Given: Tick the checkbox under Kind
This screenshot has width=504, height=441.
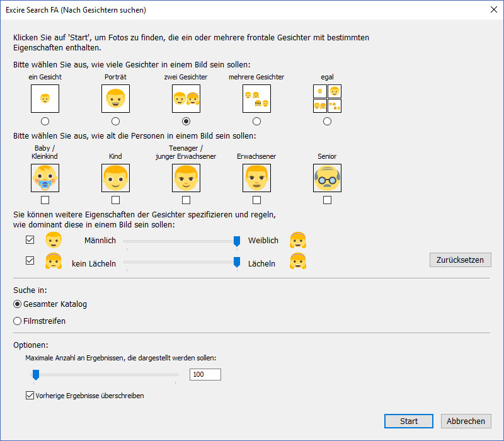Looking at the screenshot, I should tap(115, 200).
